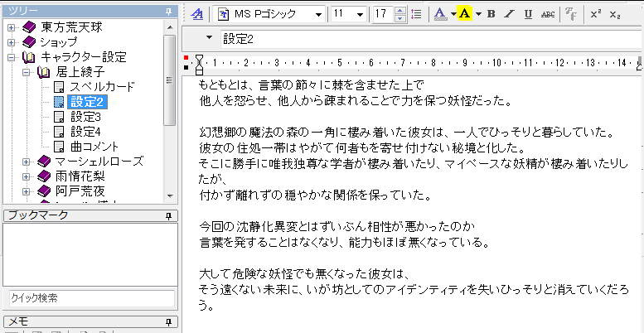
Task: Select キャラクター設定 in tree
Action: [84, 57]
